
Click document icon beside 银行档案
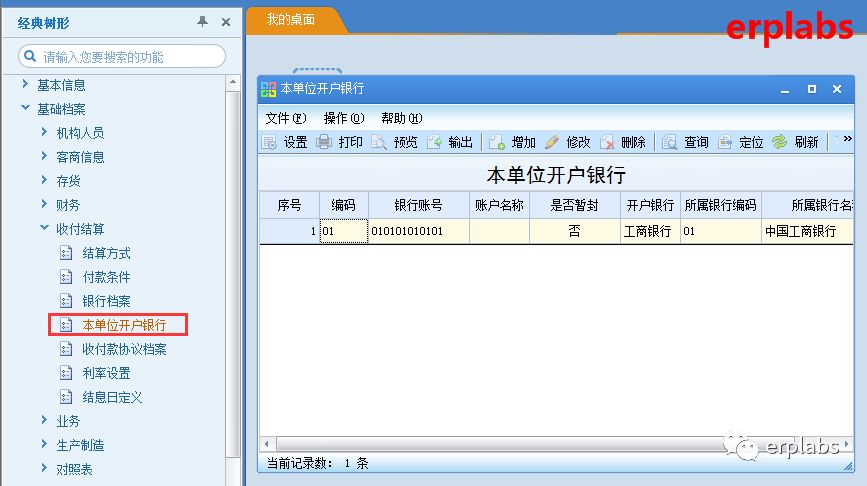click(x=66, y=301)
